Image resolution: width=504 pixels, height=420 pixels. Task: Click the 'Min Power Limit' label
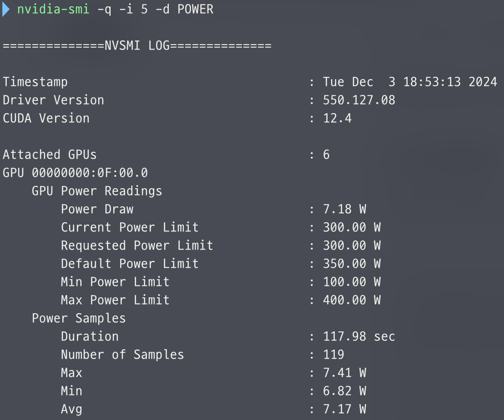[116, 282]
